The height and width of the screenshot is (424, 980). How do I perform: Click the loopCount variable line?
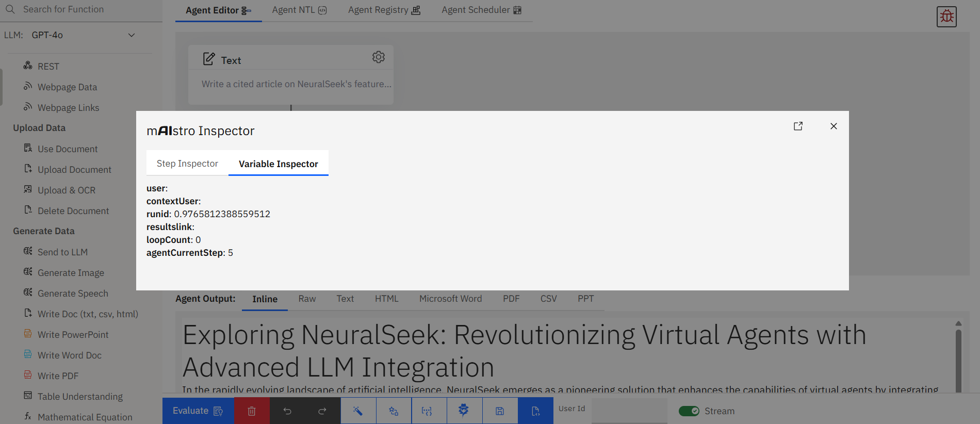click(174, 240)
